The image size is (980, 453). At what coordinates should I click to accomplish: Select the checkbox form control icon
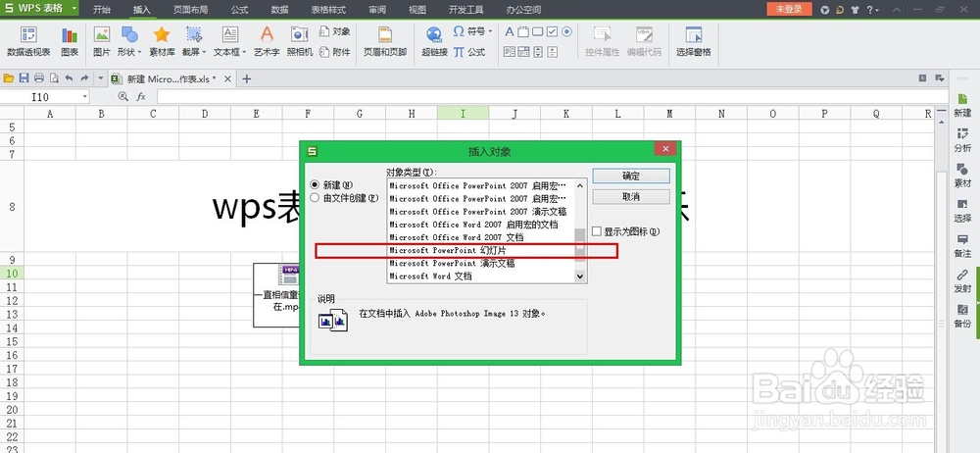click(x=552, y=32)
